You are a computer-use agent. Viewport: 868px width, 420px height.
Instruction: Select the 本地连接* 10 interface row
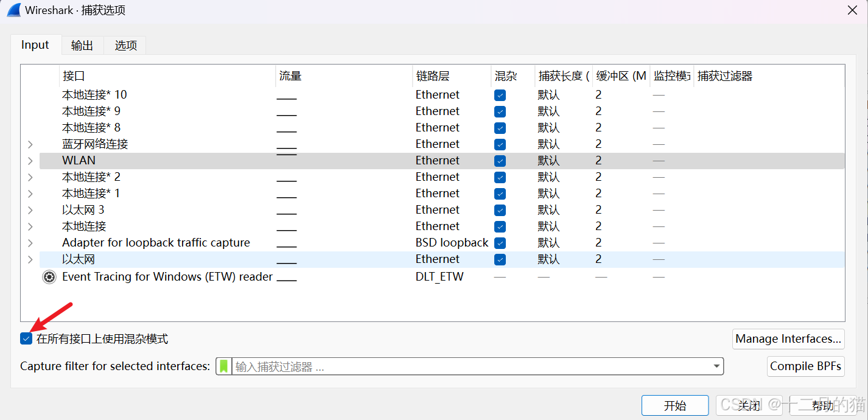pos(442,95)
